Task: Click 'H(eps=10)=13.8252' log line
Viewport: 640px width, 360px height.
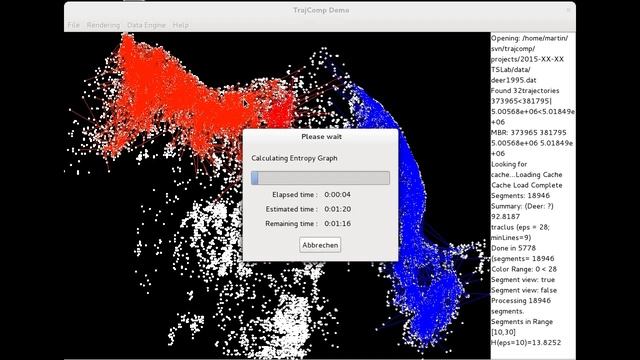Action: [526, 342]
